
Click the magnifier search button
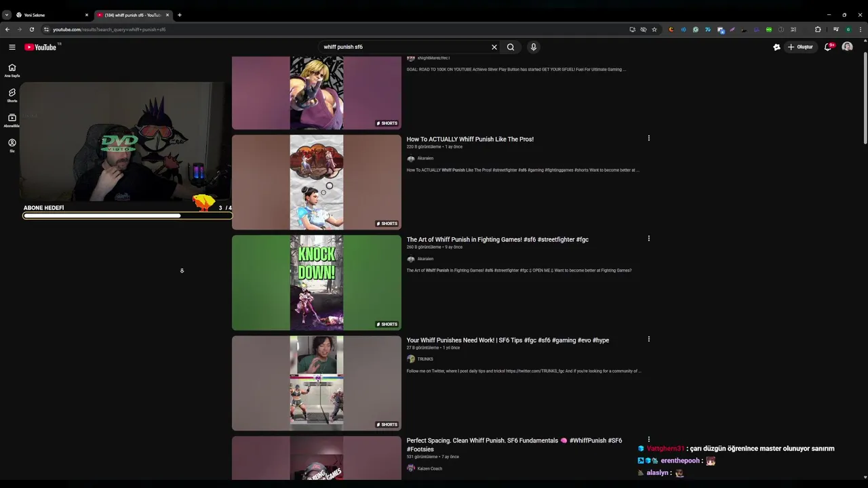pos(511,47)
